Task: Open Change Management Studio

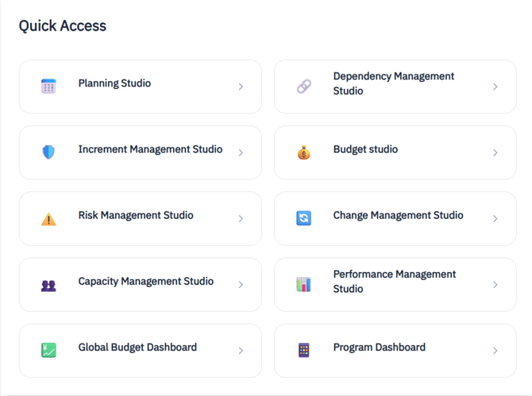Action: coord(398,215)
